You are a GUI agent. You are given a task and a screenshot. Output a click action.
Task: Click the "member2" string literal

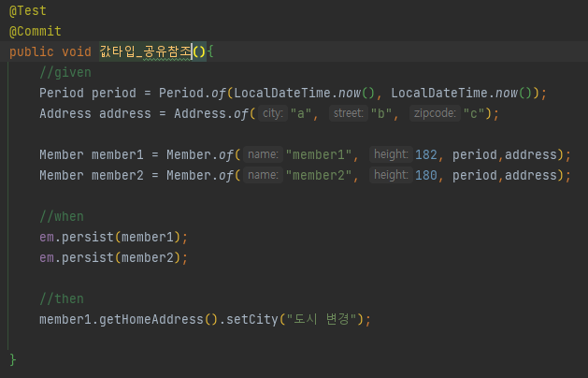coord(319,176)
